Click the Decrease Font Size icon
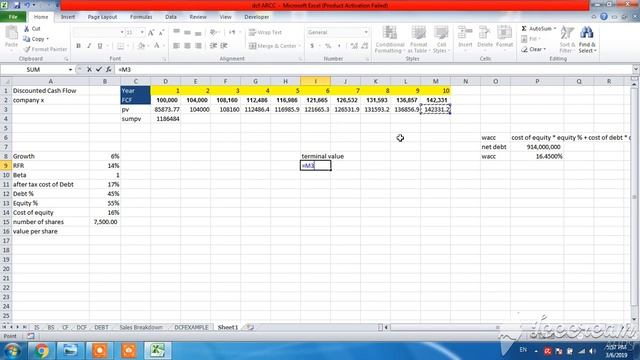The height and width of the screenshot is (360, 640). point(161,32)
